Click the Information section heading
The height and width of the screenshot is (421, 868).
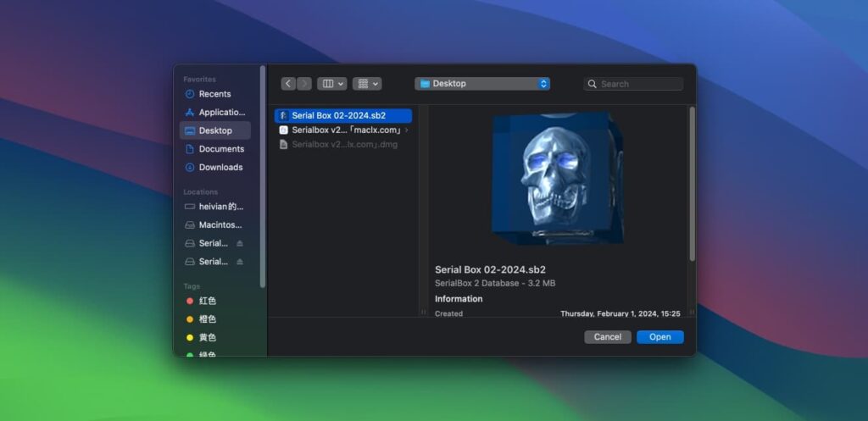click(x=459, y=299)
